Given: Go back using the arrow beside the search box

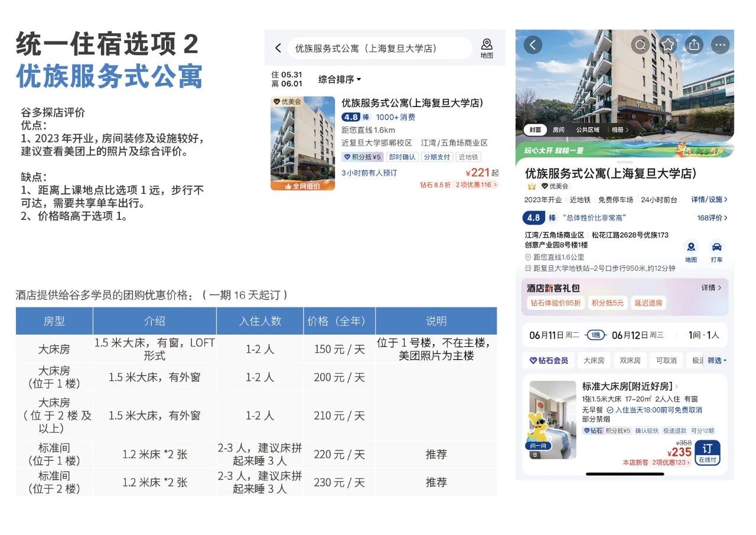Looking at the screenshot, I should pos(278,48).
